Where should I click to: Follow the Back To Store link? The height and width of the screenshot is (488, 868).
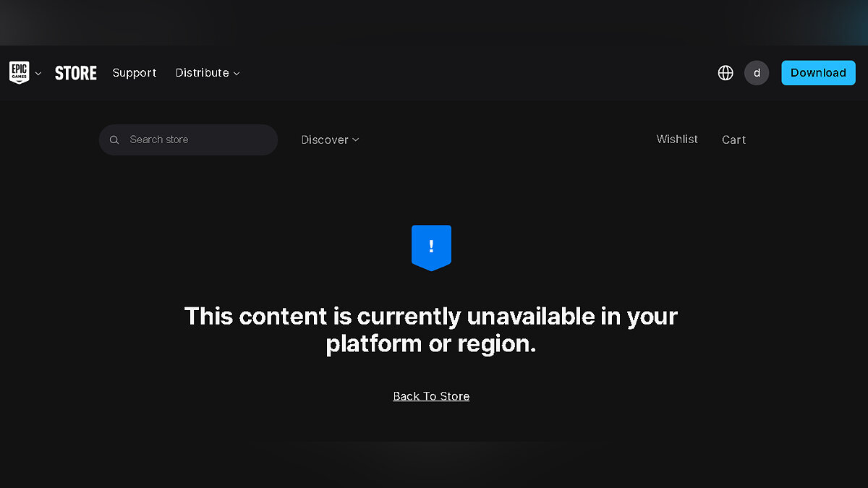point(431,396)
